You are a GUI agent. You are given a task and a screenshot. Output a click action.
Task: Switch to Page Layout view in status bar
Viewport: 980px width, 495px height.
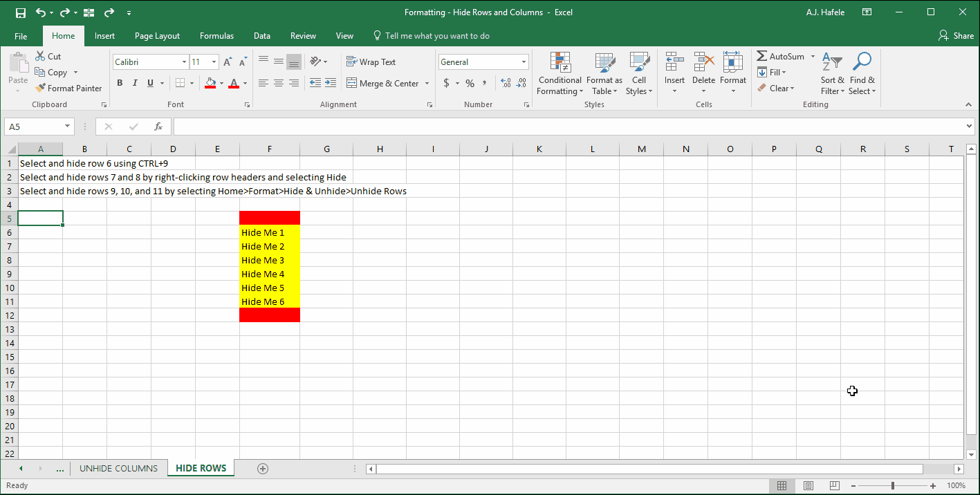pyautogui.click(x=808, y=485)
